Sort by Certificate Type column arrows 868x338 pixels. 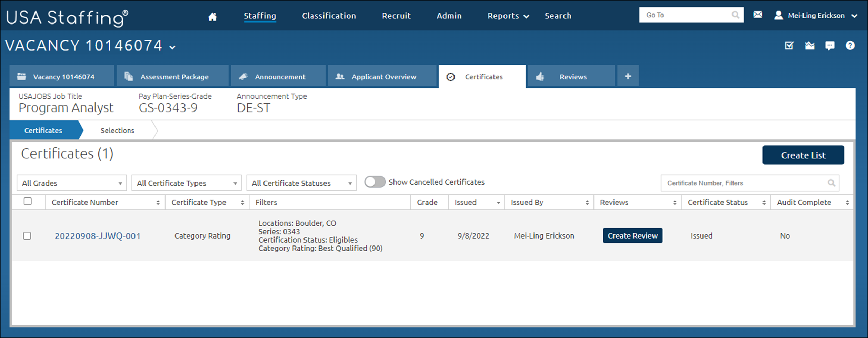tap(242, 203)
